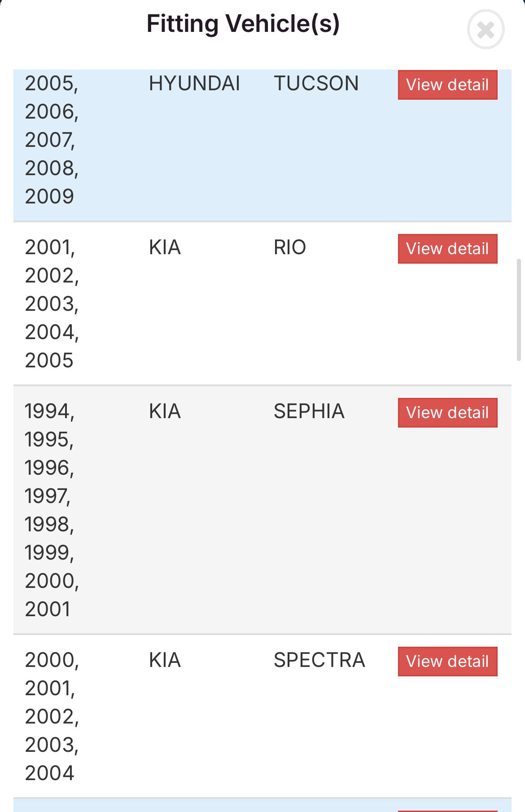Click year 1998 in Sephia row
Viewport: 525px width, 812px height.
click(x=49, y=525)
